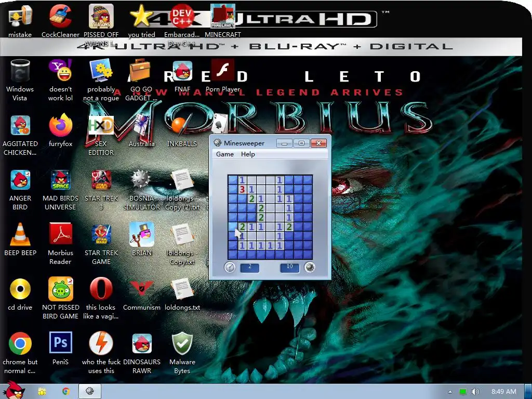The height and width of the screenshot is (399, 532).
Task: Open the Embarcadero Dev-C++ desktop icon
Action: [x=182, y=24]
